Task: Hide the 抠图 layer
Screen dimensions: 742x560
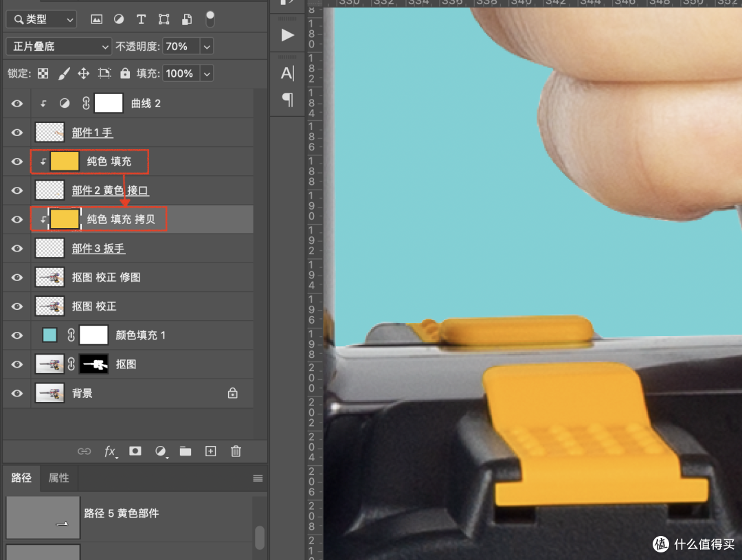Action: pos(17,364)
